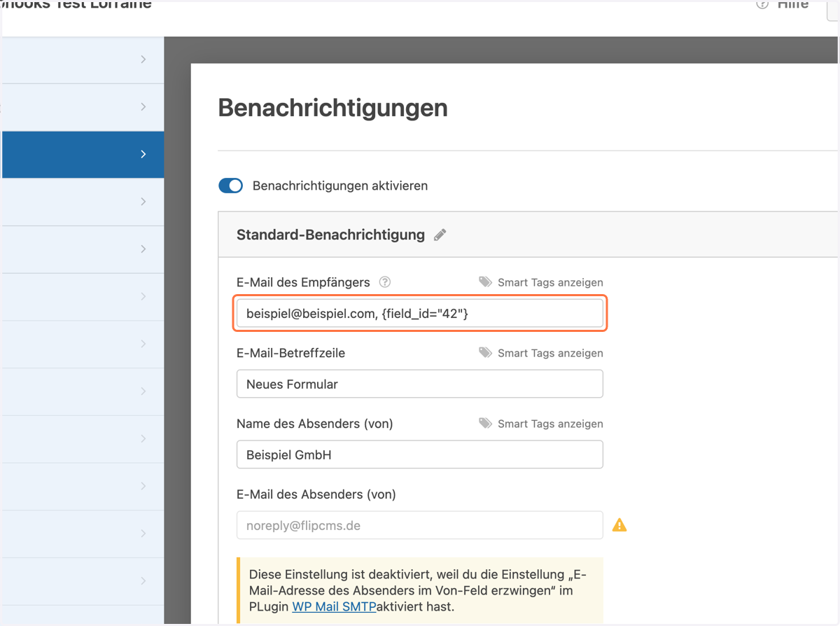This screenshot has width=840, height=626.
Task: Click the disabled noreply@flipcms.de sender email field
Action: [x=420, y=525]
